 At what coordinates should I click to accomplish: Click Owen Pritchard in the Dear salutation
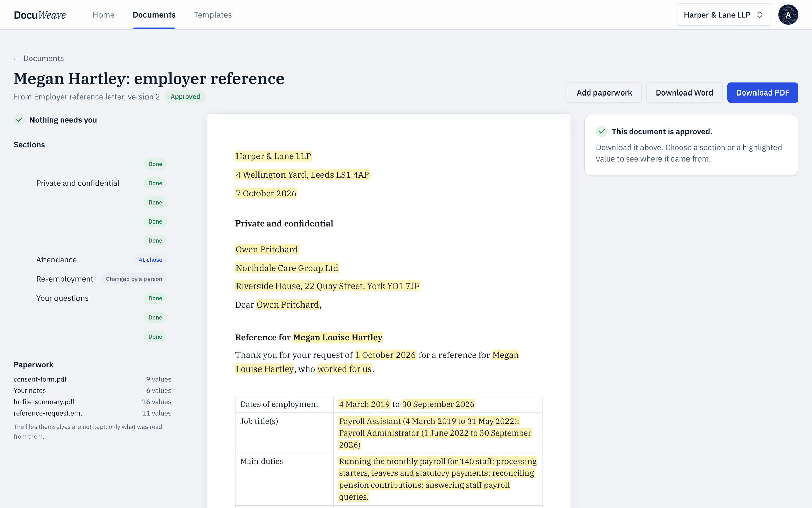288,305
